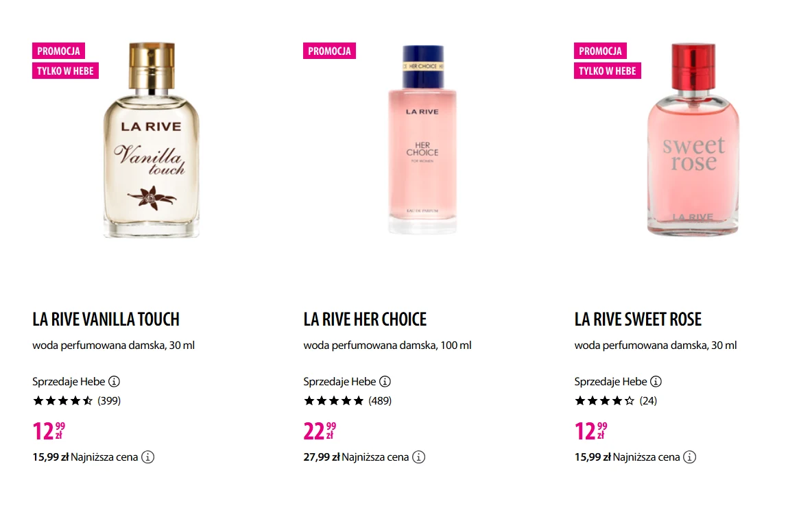Click Sweet Rose star rating
This screenshot has height=508, width=812.
tap(604, 401)
